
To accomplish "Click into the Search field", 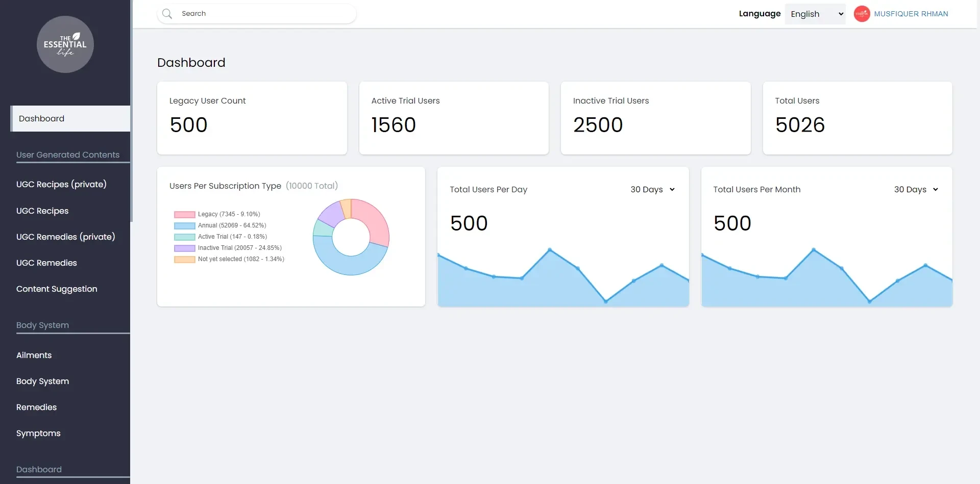I will [x=265, y=14].
